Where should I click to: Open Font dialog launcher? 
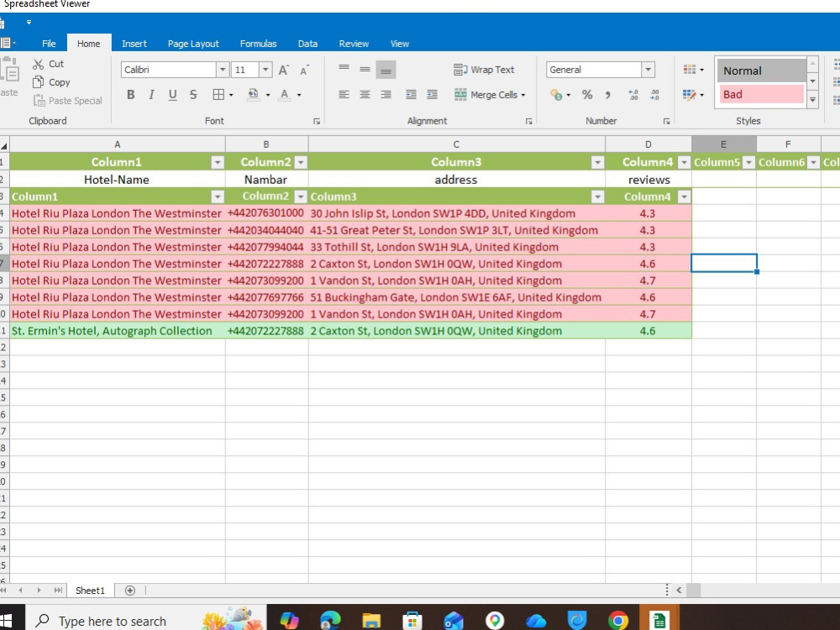(x=317, y=122)
